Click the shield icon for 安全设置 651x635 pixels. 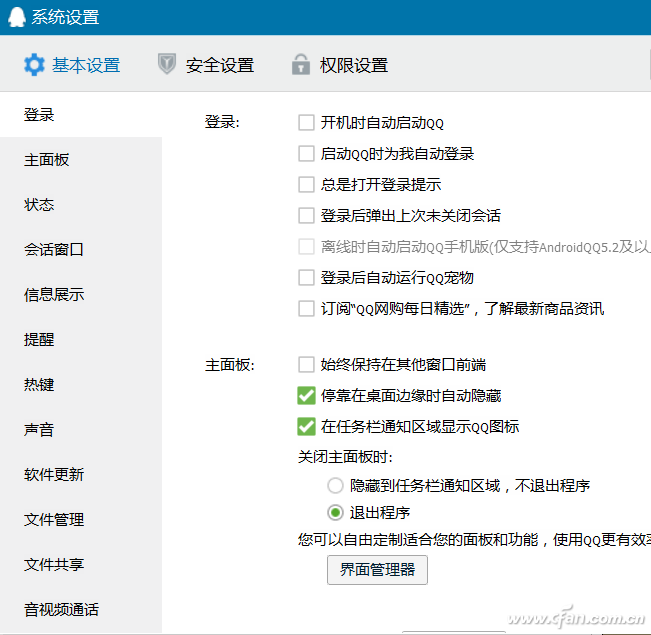167,64
